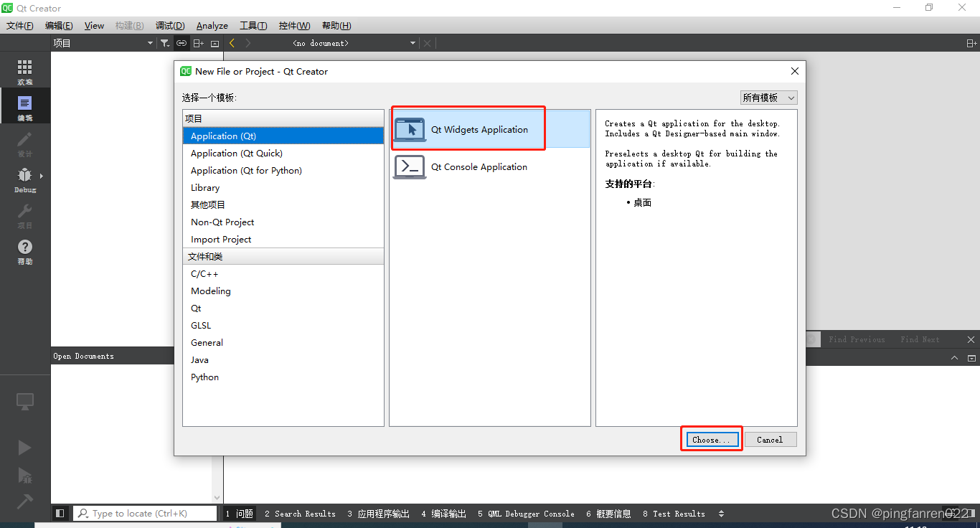This screenshot has height=528, width=980.
Task: Split the sidebar panel with split icon
Action: [x=199, y=43]
